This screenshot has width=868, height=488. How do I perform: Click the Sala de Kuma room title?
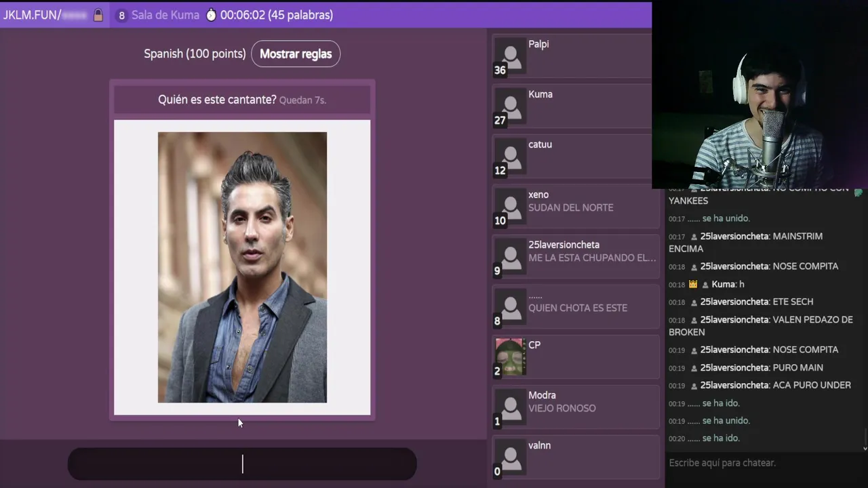pyautogui.click(x=165, y=15)
